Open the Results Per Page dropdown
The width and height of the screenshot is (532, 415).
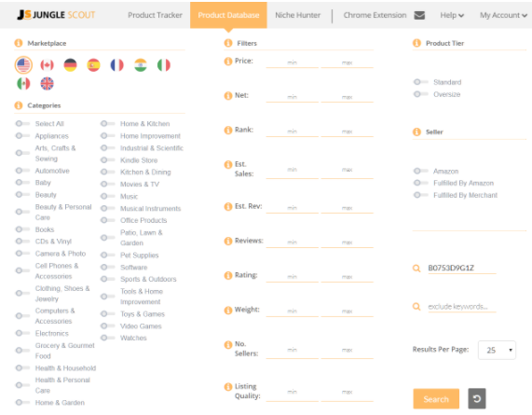click(497, 350)
